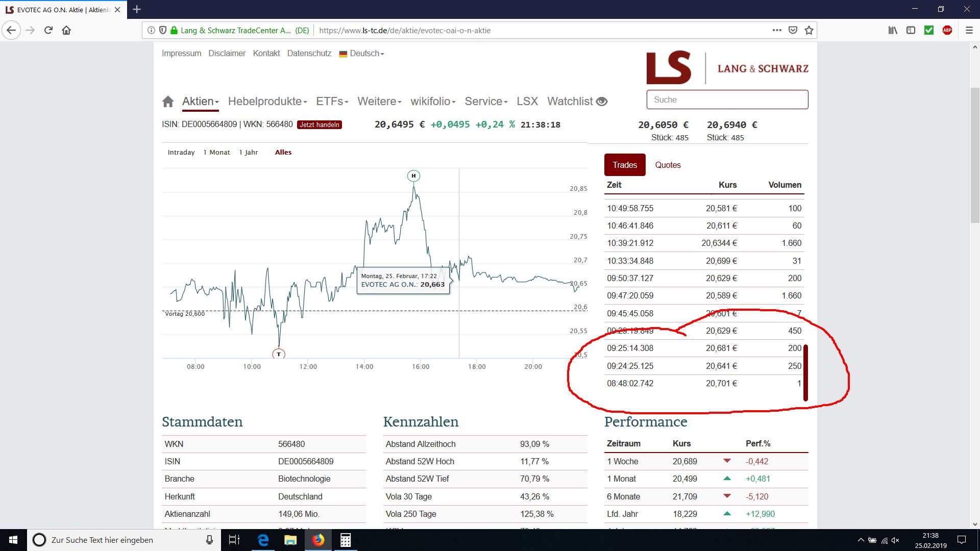The image size is (980, 551).
Task: Switch to the Quotes tab
Action: pyautogui.click(x=668, y=165)
